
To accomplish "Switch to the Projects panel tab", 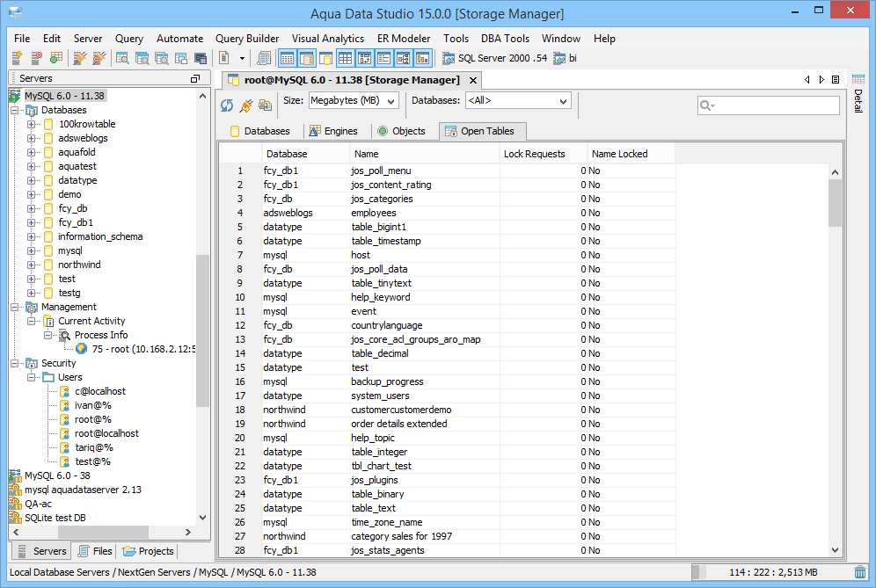I will [x=148, y=551].
